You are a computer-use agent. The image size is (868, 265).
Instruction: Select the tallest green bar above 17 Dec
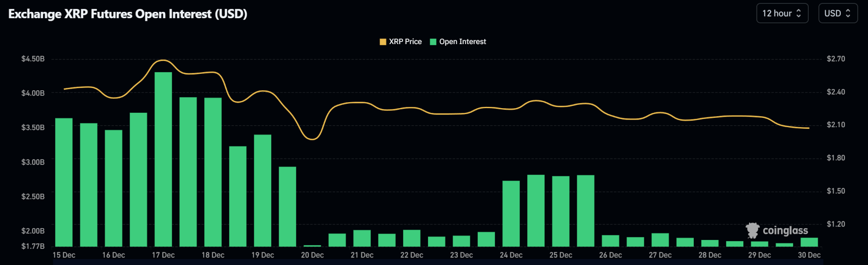(x=163, y=159)
